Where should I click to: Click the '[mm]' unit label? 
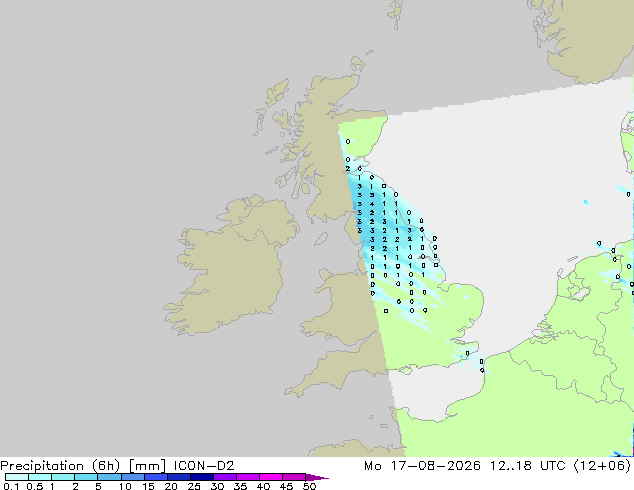pyautogui.click(x=147, y=466)
